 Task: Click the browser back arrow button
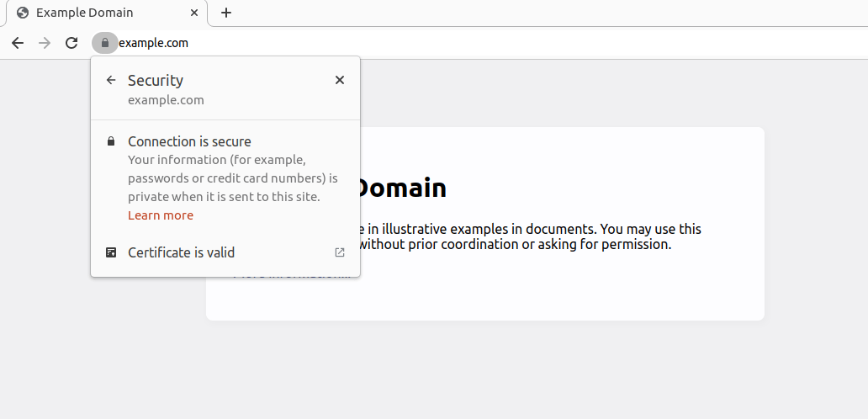pyautogui.click(x=18, y=43)
